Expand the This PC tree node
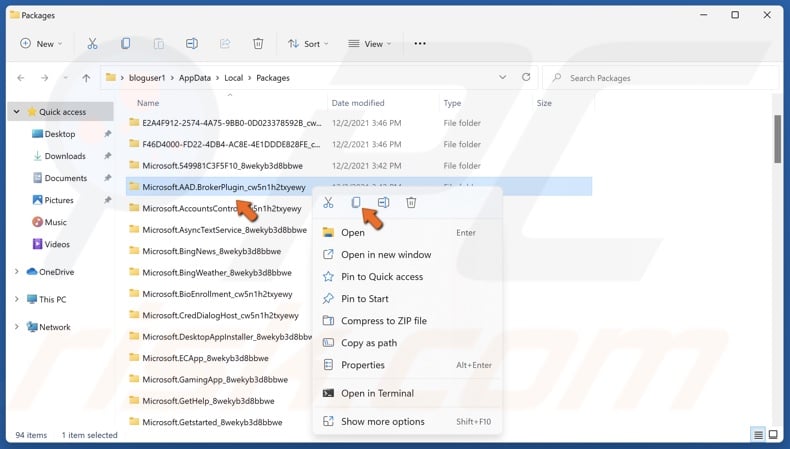 click(x=17, y=299)
